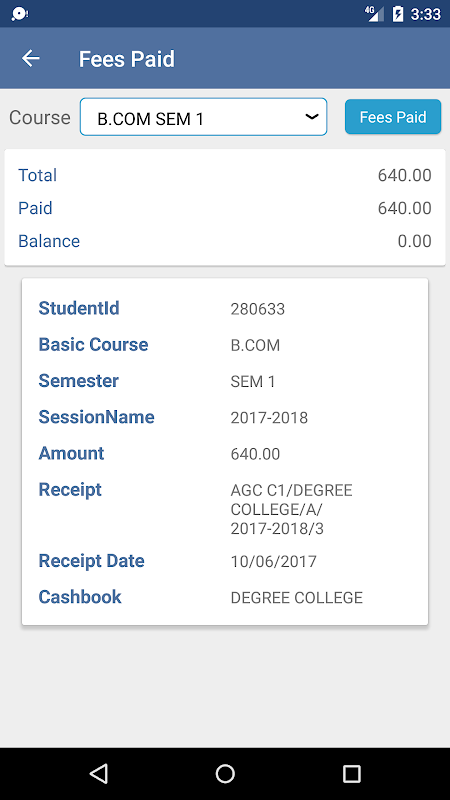This screenshot has height=800, width=450.
Task: Tap the 4G signal indicator icon
Action: point(374,14)
